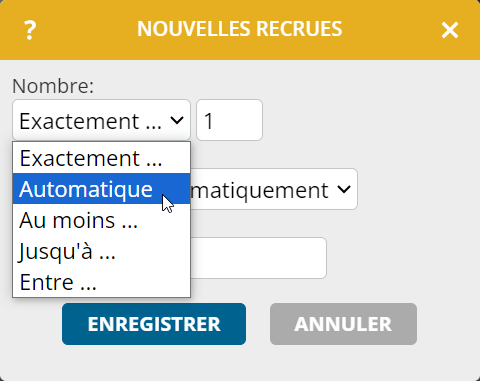Open the dropdown ending in 'matiquement'
This screenshot has height=381, width=480.
point(274,189)
